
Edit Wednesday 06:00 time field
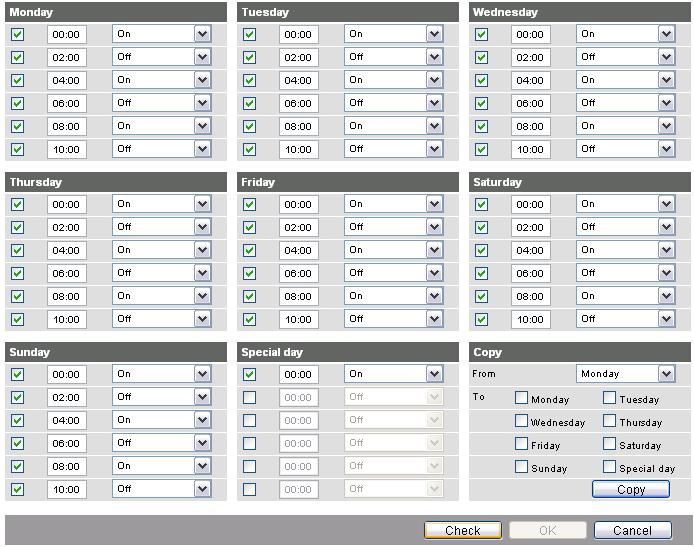tap(531, 104)
